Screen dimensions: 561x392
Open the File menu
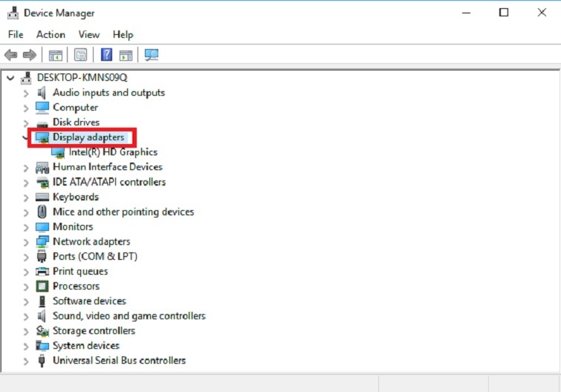click(x=16, y=34)
